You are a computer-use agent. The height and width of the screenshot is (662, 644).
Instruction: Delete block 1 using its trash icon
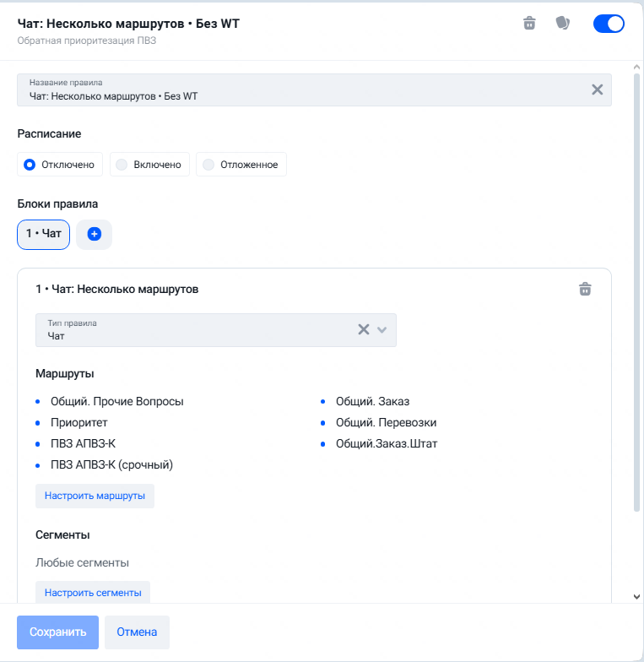[585, 289]
